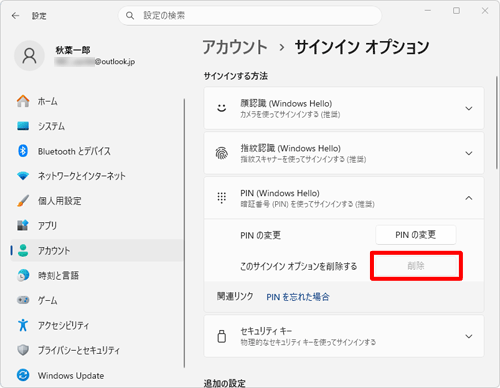
Task: Click the gaming controller icon
Action: click(23, 300)
